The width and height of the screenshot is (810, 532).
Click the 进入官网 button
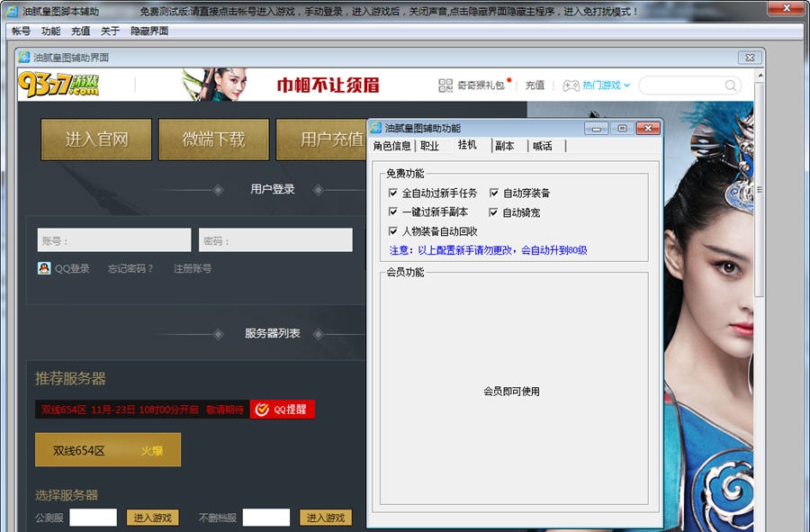tap(94, 140)
